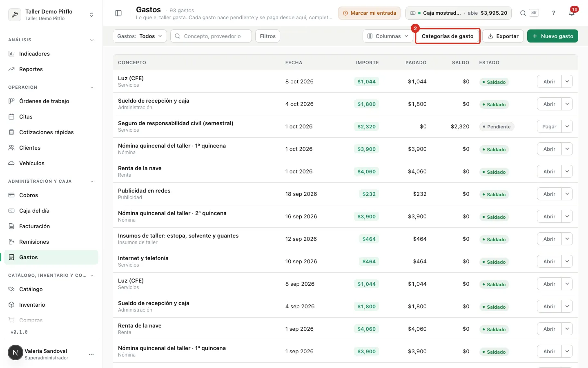This screenshot has width=588, height=368.
Task: Expand the action arrow for Luz (CFE) 8 oct 2026
Action: pos(567,81)
